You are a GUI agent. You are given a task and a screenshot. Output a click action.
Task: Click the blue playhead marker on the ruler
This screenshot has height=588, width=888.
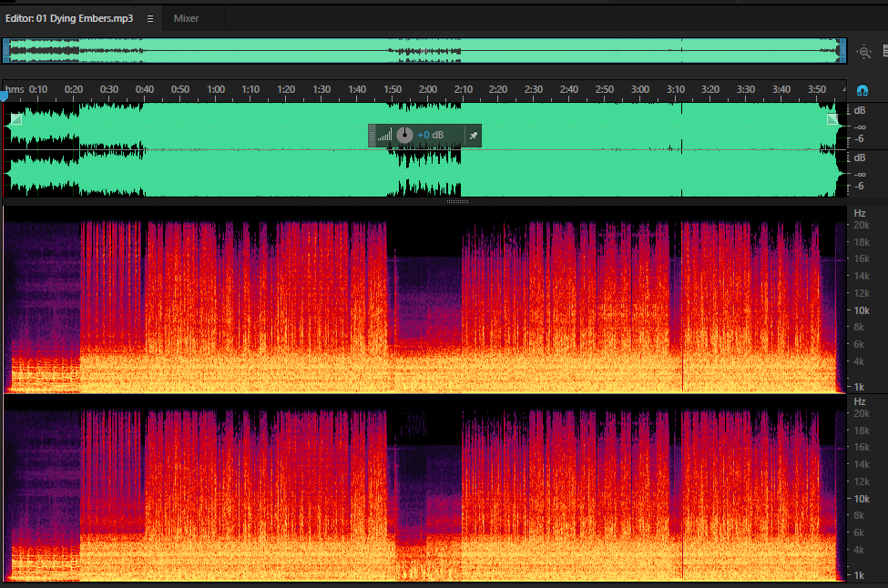point(4,97)
